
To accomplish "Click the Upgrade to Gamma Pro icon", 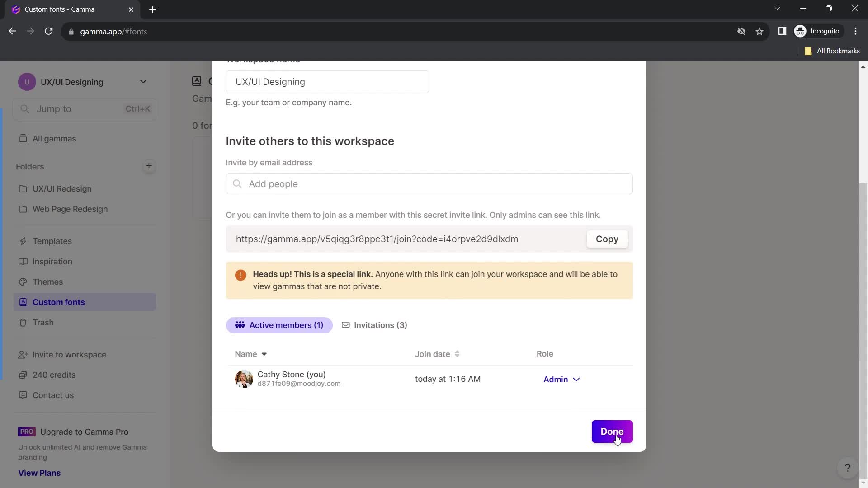I will point(26,432).
